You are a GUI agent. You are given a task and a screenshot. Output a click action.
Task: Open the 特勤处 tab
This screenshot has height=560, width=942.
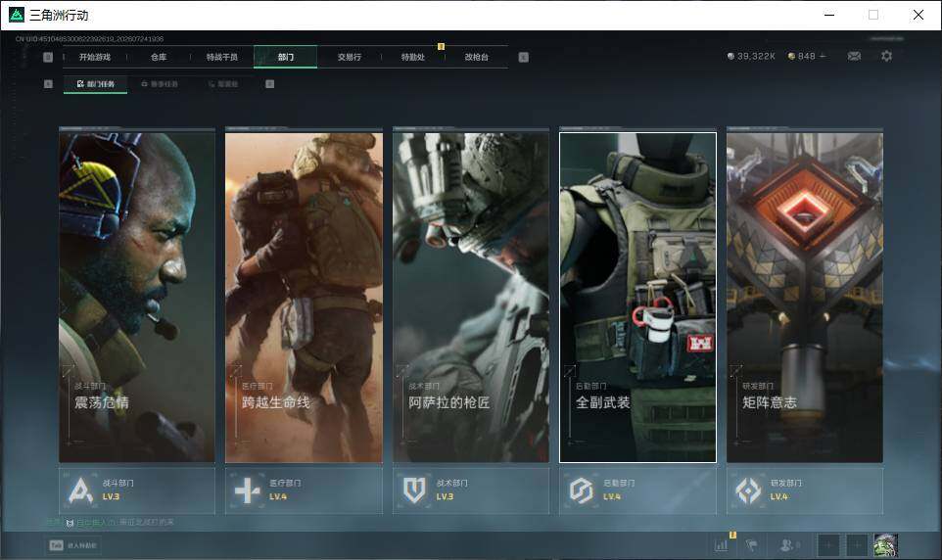[x=412, y=57]
